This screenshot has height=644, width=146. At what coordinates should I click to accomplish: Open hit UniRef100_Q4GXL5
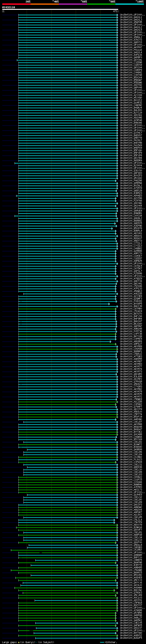131,30
